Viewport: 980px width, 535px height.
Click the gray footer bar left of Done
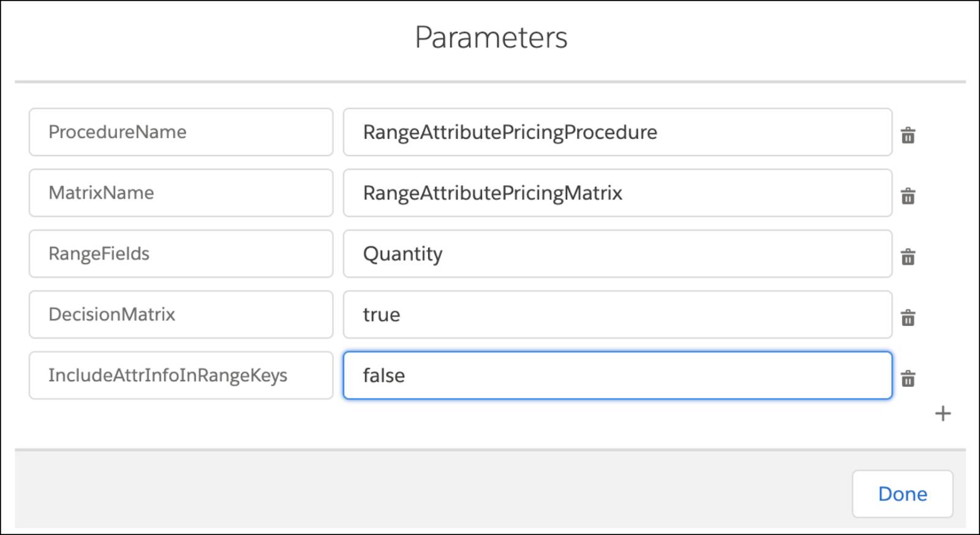(429, 490)
